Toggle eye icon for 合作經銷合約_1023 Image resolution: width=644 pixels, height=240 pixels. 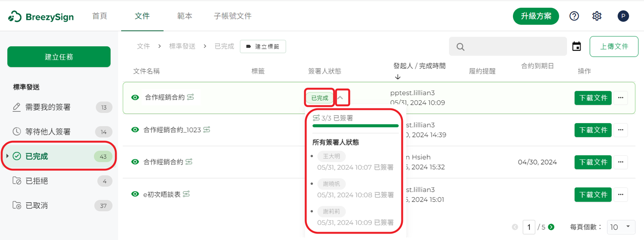click(135, 130)
